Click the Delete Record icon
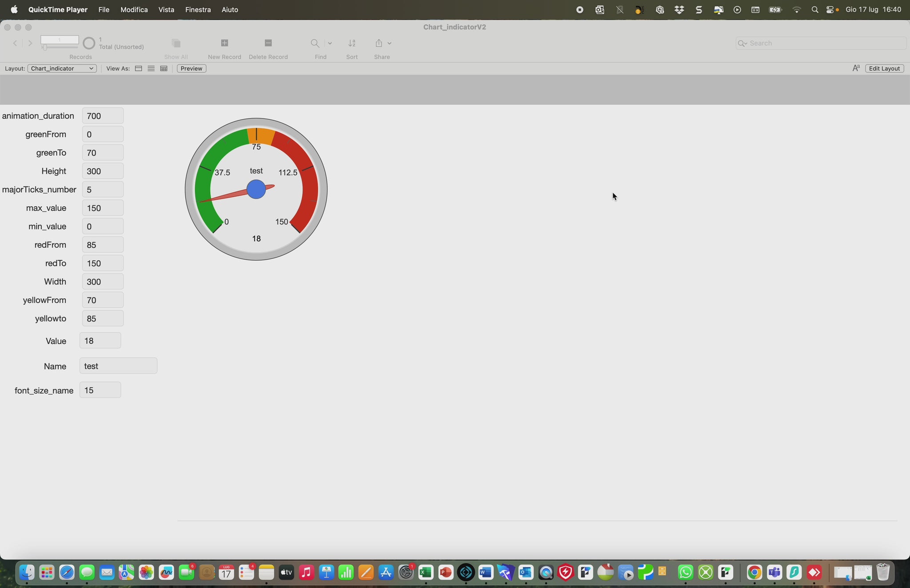The width and height of the screenshot is (910, 588). [x=268, y=43]
